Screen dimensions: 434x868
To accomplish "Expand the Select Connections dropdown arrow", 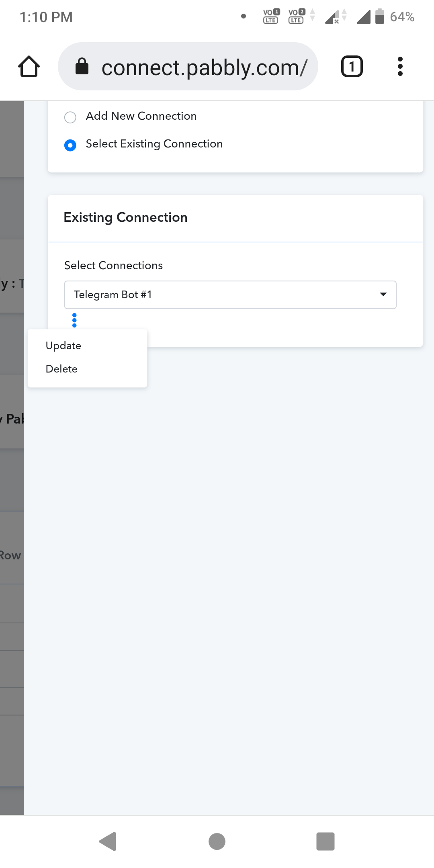I will (383, 295).
